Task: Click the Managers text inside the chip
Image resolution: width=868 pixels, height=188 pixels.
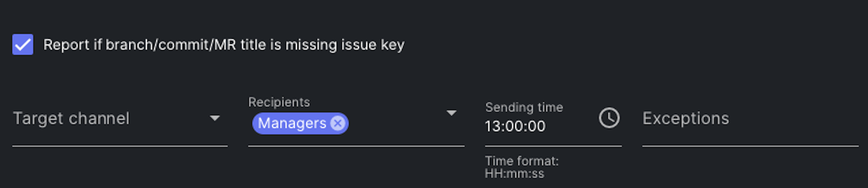Action: (x=292, y=123)
